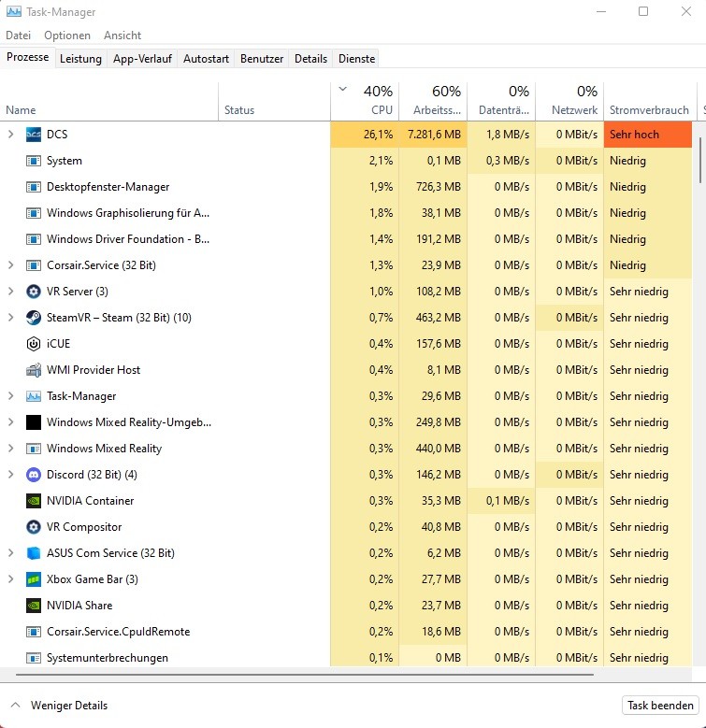Click the Desktopfenster-Manager icon

[x=34, y=187]
